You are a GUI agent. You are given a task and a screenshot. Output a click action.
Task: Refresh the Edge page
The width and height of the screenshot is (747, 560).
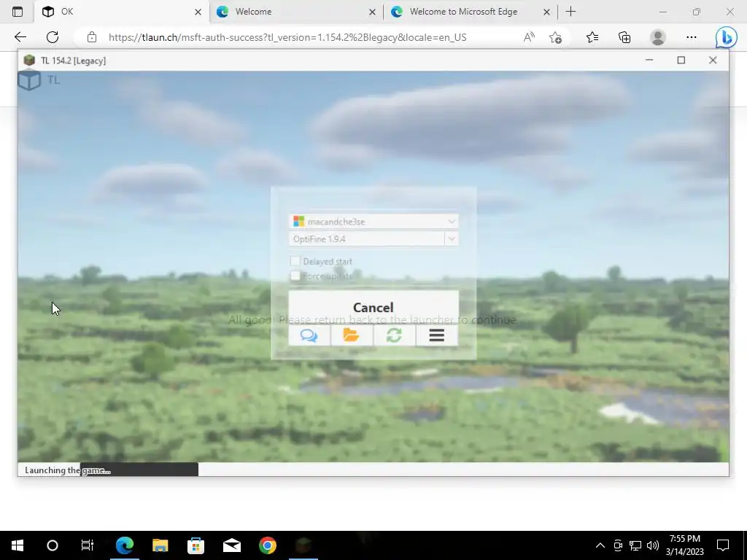point(53,37)
